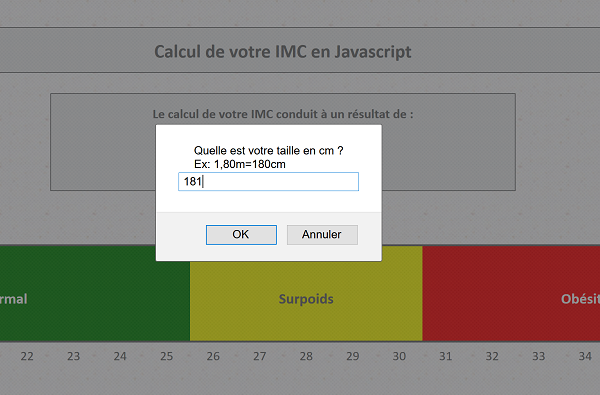Pick scale value 25 on IMC ruler
The width and height of the screenshot is (600, 395).
[x=166, y=356]
